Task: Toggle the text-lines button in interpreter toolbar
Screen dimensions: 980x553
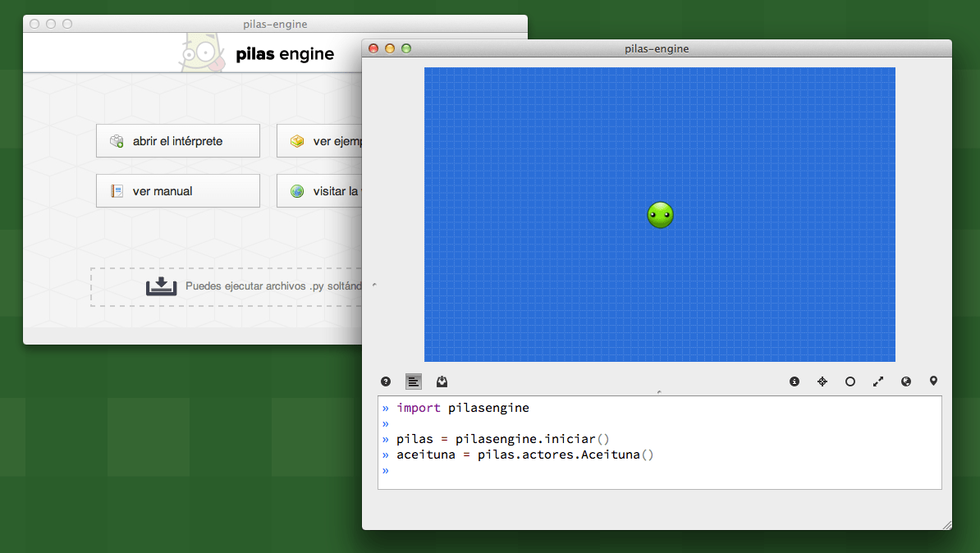Action: click(x=414, y=382)
